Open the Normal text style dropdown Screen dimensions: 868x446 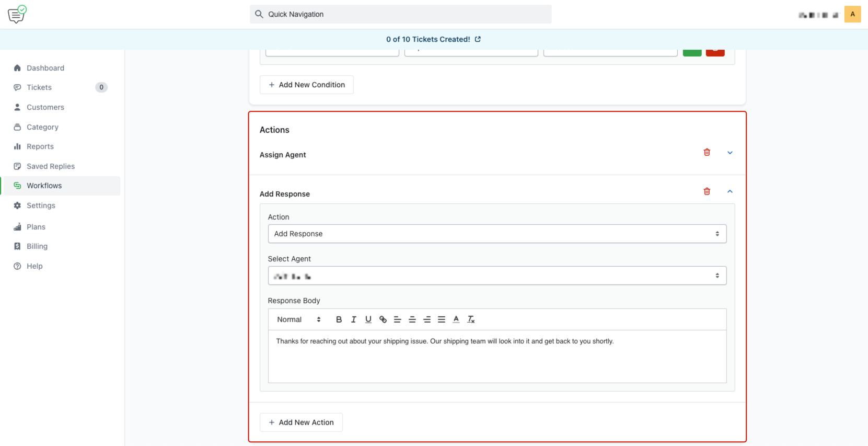coord(298,319)
